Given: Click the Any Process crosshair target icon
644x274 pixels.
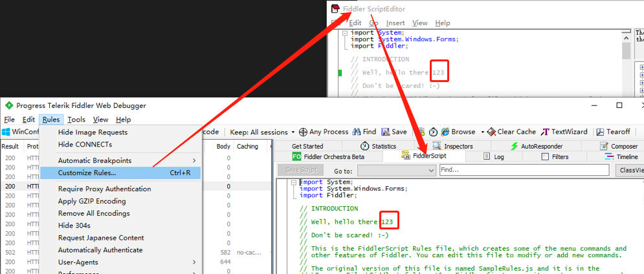Looking at the screenshot, I should 303,132.
